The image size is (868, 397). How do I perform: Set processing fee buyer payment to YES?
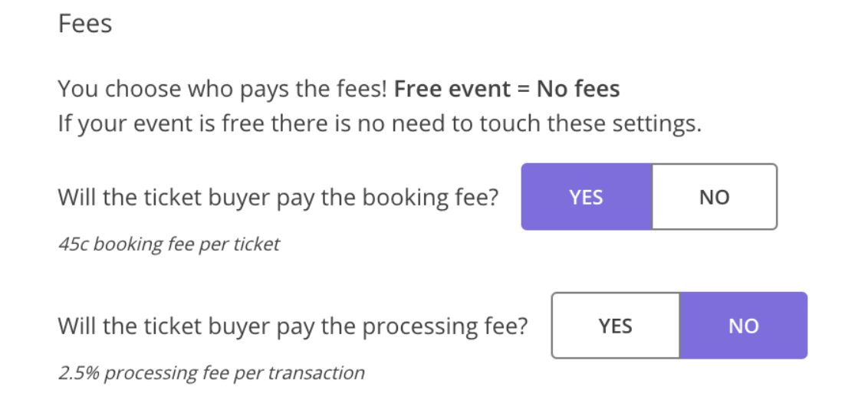coord(616,326)
